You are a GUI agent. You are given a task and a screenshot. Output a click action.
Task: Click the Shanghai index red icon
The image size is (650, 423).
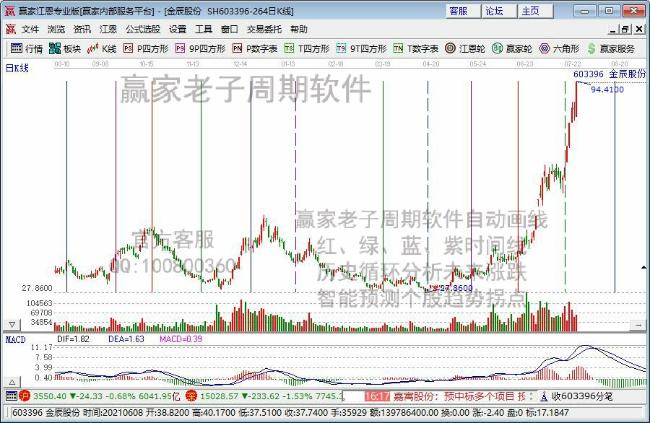tap(24, 396)
